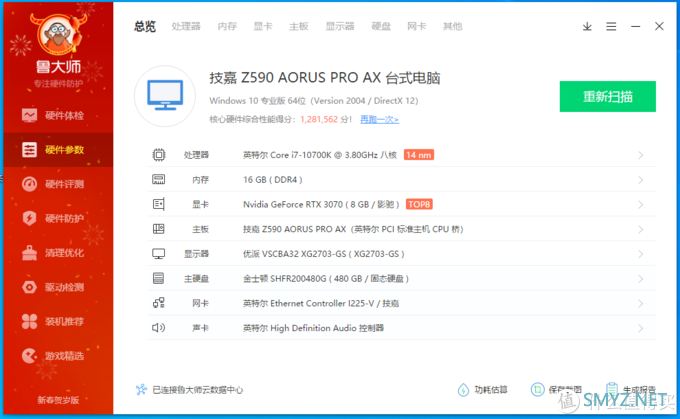Click the score 1,281,562 text
The image size is (680, 419).
[x=319, y=119]
